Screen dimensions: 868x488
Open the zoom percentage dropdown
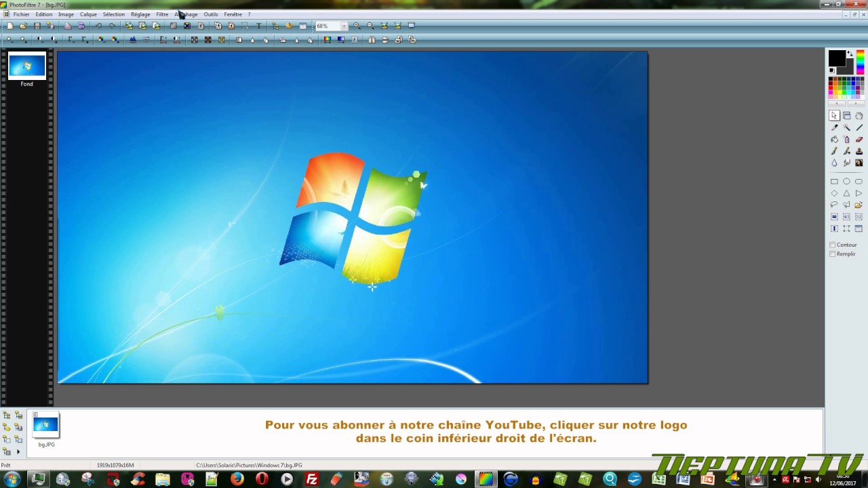pyautogui.click(x=343, y=26)
